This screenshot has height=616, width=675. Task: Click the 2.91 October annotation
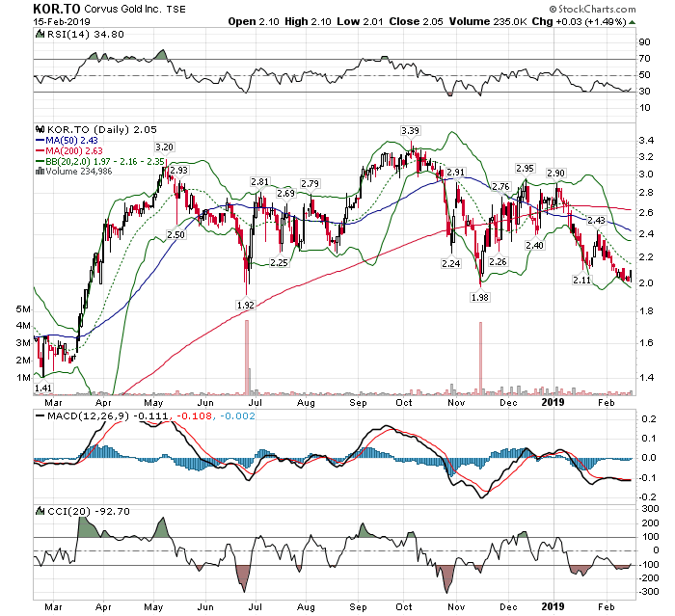(x=455, y=173)
